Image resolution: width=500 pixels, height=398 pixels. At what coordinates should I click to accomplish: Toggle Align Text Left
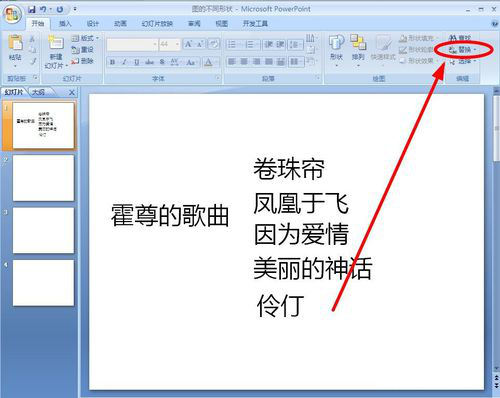pyautogui.click(x=232, y=62)
